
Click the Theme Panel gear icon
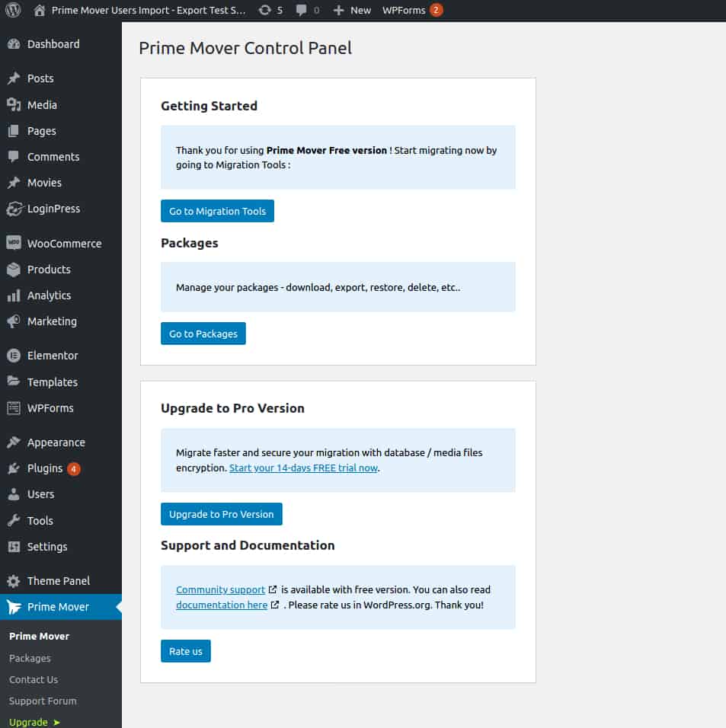coord(14,581)
